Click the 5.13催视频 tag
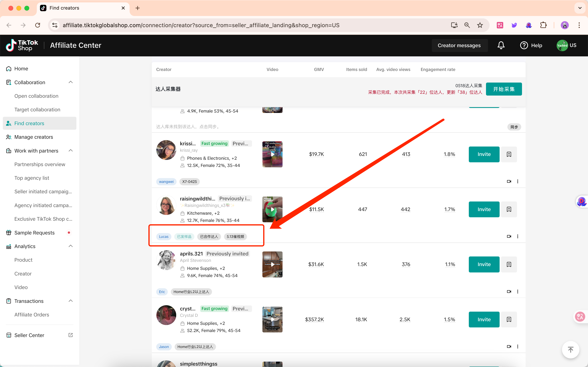Viewport: 588px width, 367px height. pos(235,237)
